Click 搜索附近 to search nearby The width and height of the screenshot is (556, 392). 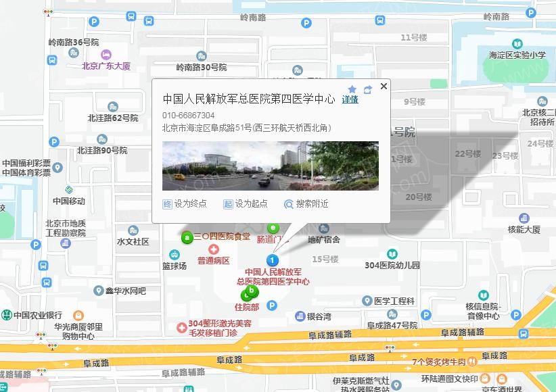click(306, 204)
